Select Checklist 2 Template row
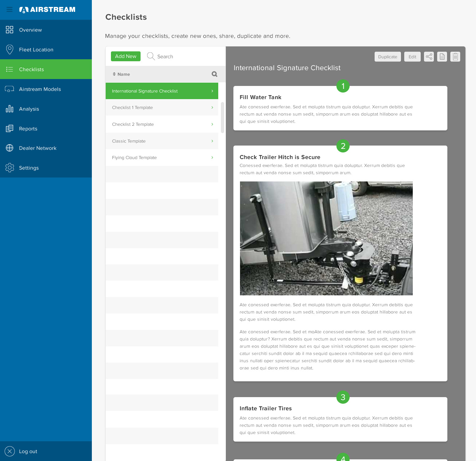 [x=162, y=124]
